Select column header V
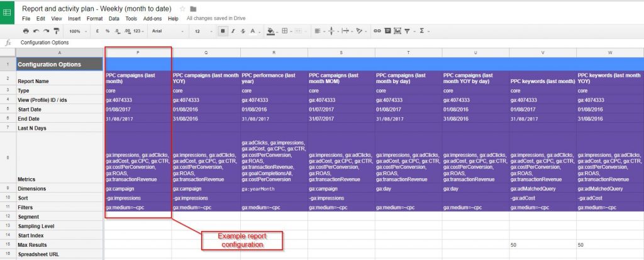Viewport: 644px width, 260px height. click(543, 53)
